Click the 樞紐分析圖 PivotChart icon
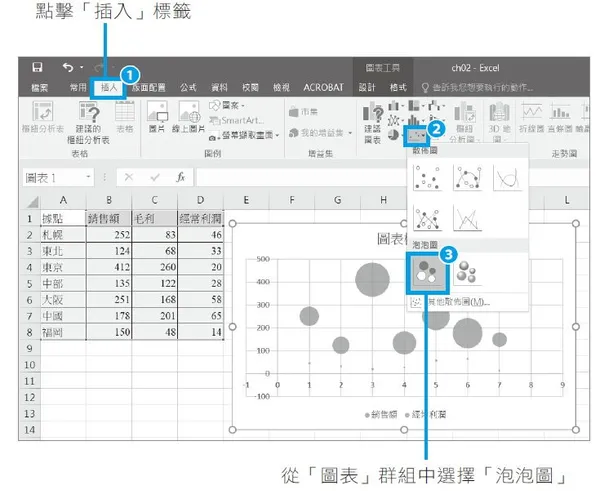The width and height of the screenshot is (600, 491). click(465, 112)
